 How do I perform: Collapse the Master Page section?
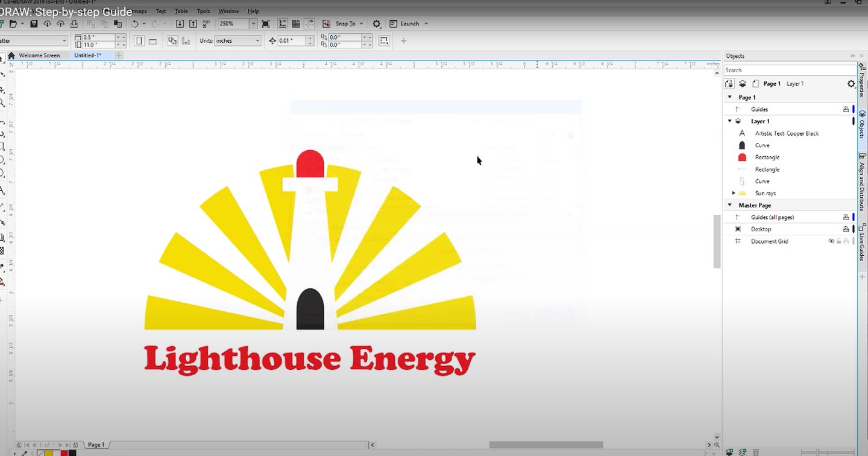coord(729,205)
